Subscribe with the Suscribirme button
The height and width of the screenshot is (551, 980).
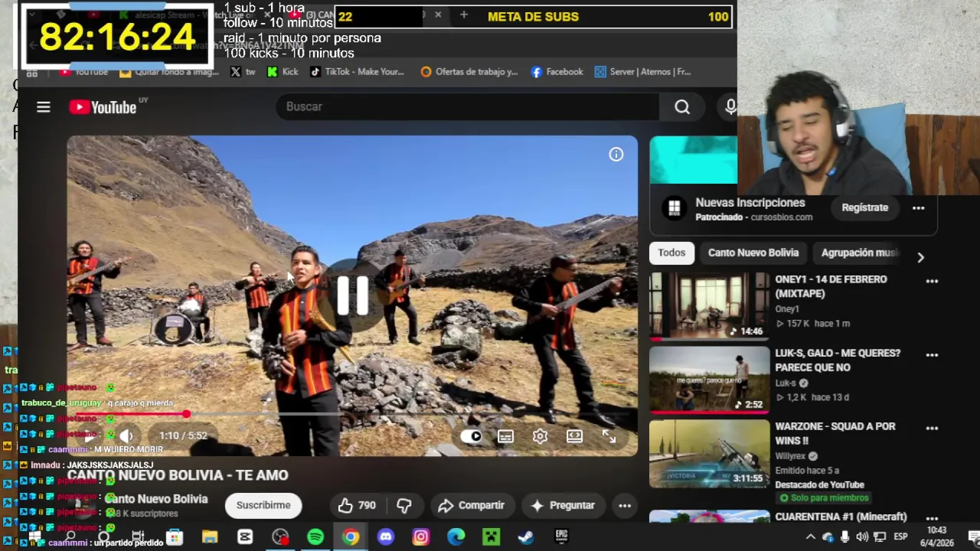point(263,505)
